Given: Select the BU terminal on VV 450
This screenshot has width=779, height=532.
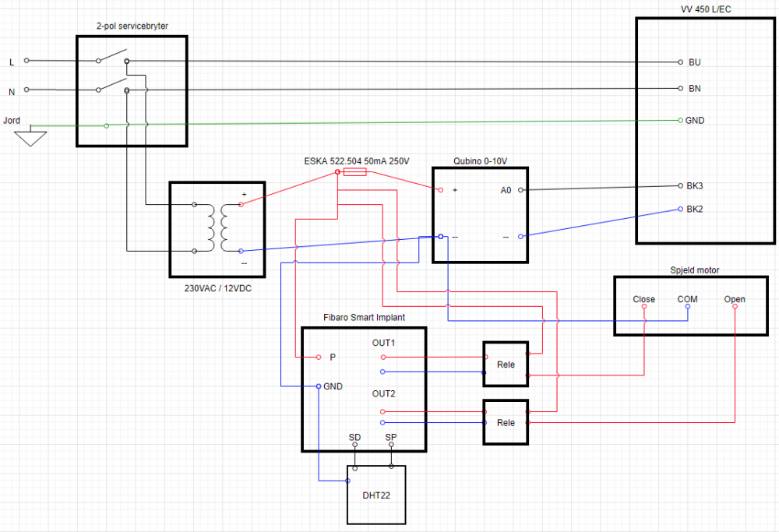Looking at the screenshot, I should click(680, 62).
